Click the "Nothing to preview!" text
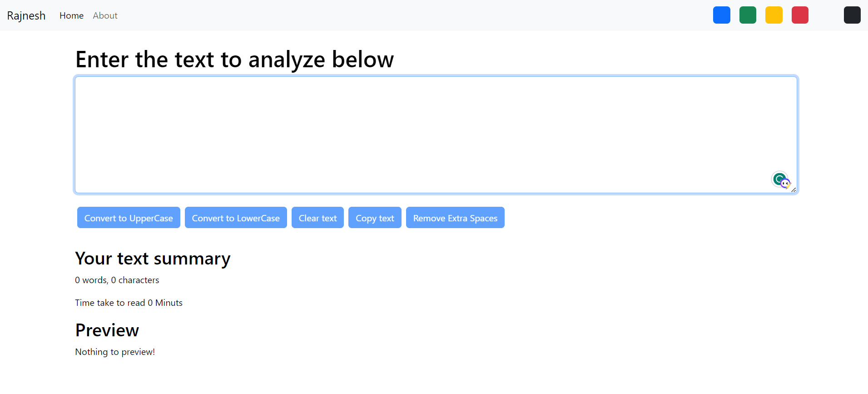This screenshot has height=394, width=868. (x=115, y=352)
